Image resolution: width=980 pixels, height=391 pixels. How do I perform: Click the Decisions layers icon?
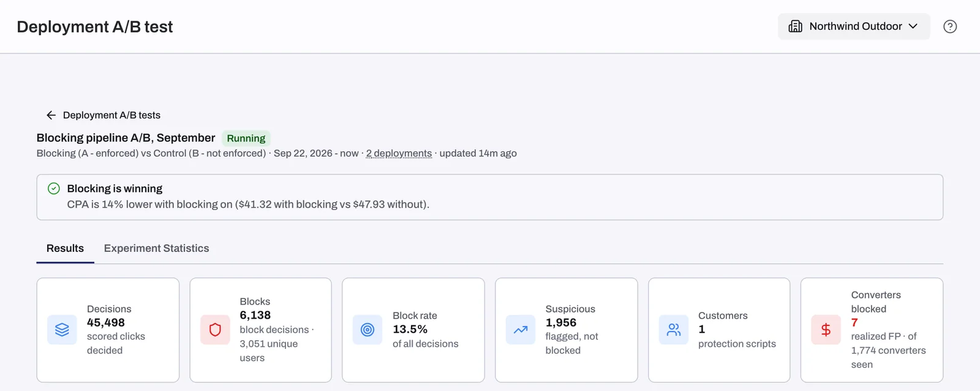pos(62,330)
